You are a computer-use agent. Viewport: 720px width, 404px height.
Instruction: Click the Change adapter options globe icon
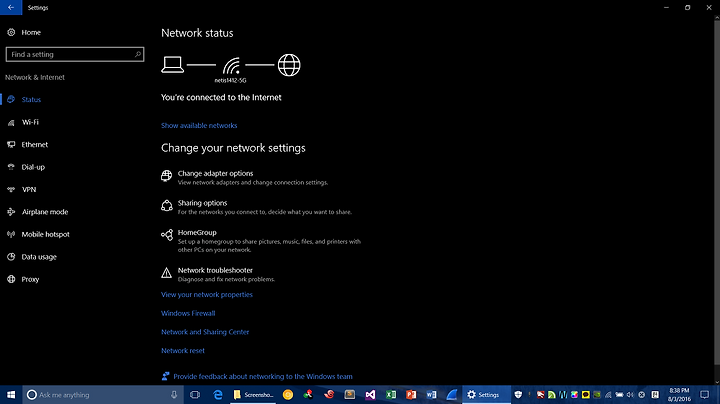[x=166, y=176]
